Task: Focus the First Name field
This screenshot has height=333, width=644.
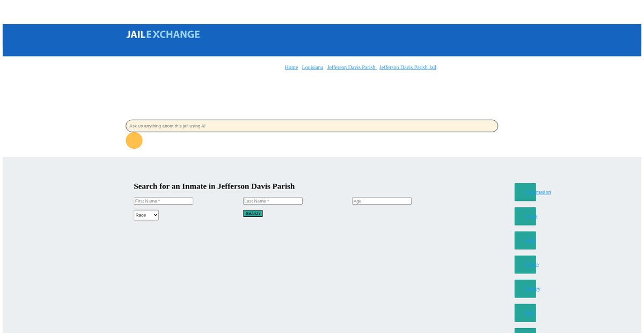Action: coord(163,201)
